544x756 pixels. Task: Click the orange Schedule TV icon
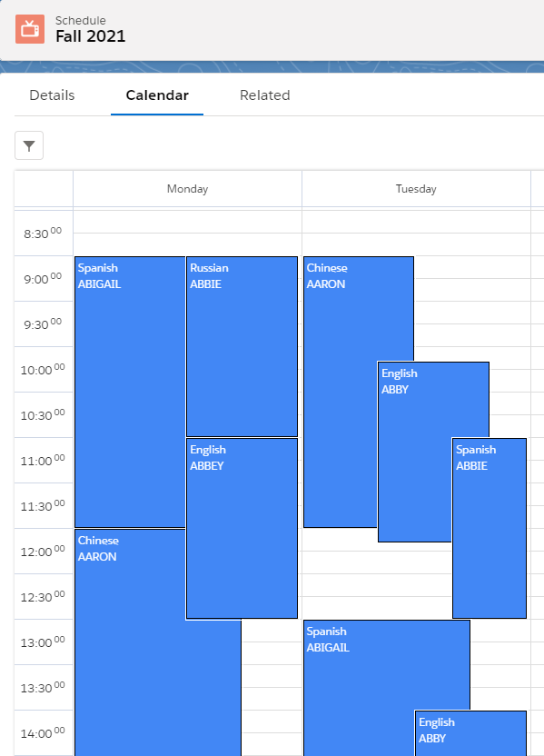coord(30,29)
